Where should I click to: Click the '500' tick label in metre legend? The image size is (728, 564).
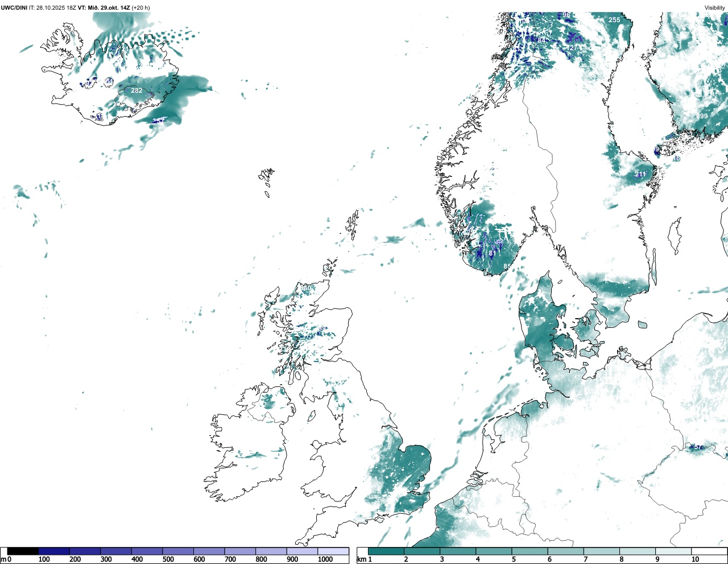click(x=168, y=559)
